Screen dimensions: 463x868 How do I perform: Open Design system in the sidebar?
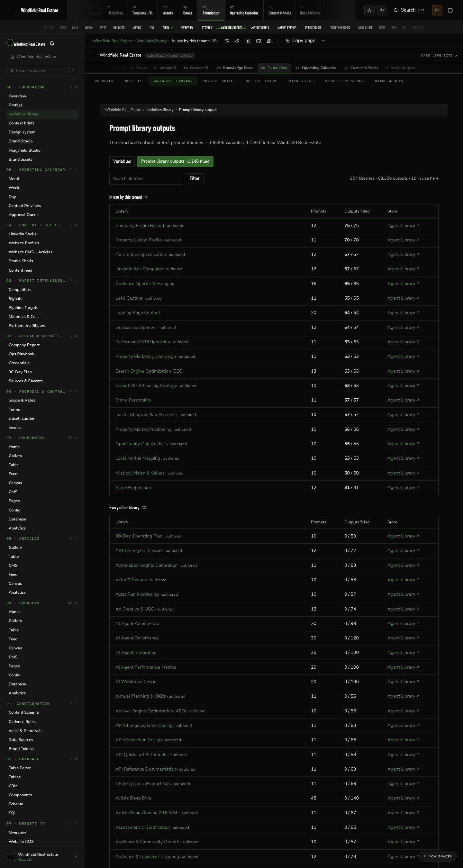pos(22,132)
